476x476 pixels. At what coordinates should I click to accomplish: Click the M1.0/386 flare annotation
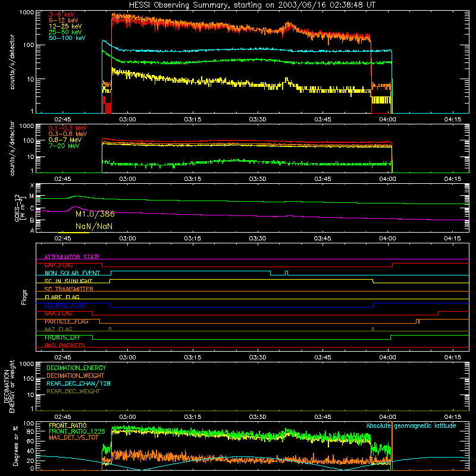tap(95, 214)
